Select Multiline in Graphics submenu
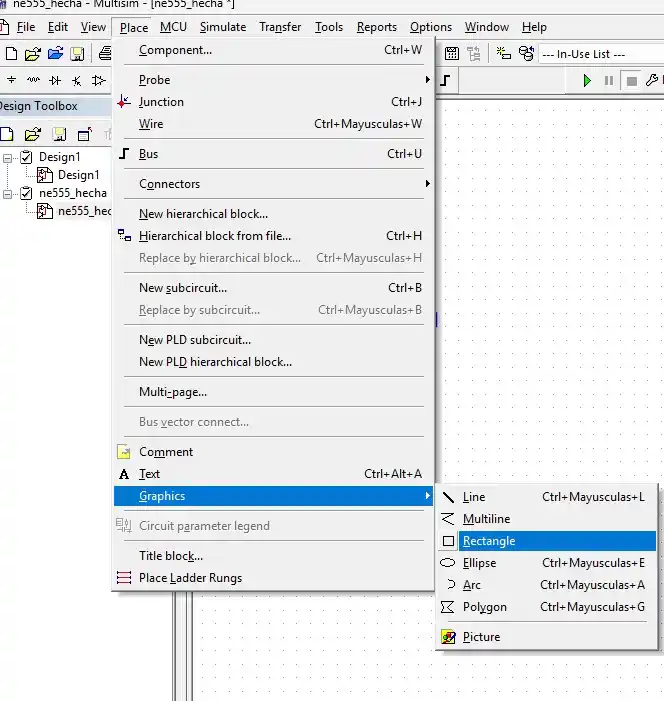This screenshot has width=664, height=701. (546, 519)
